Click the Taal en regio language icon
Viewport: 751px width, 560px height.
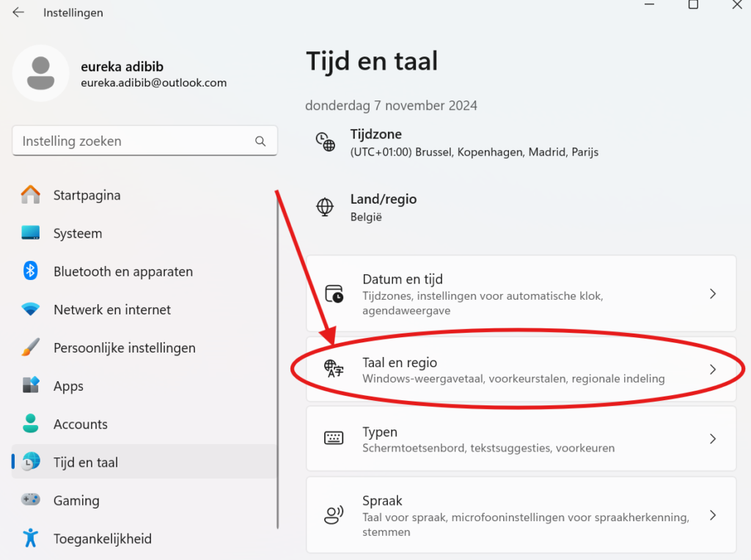point(334,369)
